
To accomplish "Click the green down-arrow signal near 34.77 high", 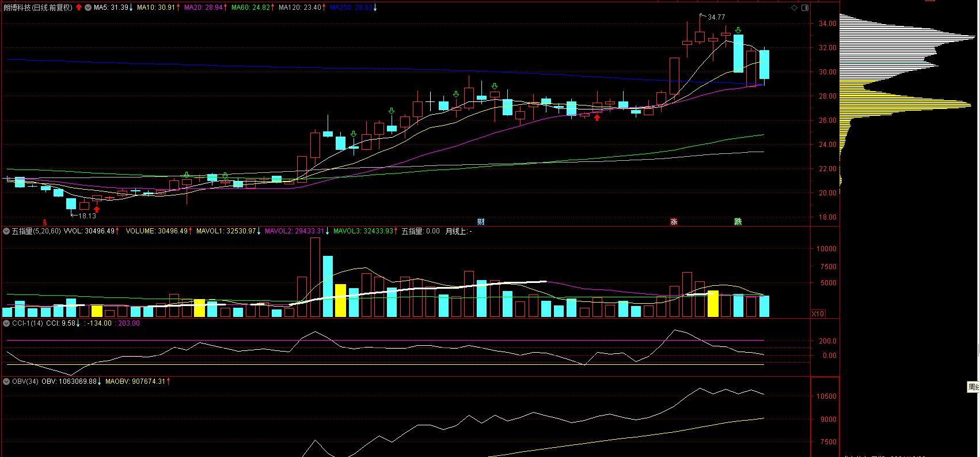I will pyautogui.click(x=738, y=31).
